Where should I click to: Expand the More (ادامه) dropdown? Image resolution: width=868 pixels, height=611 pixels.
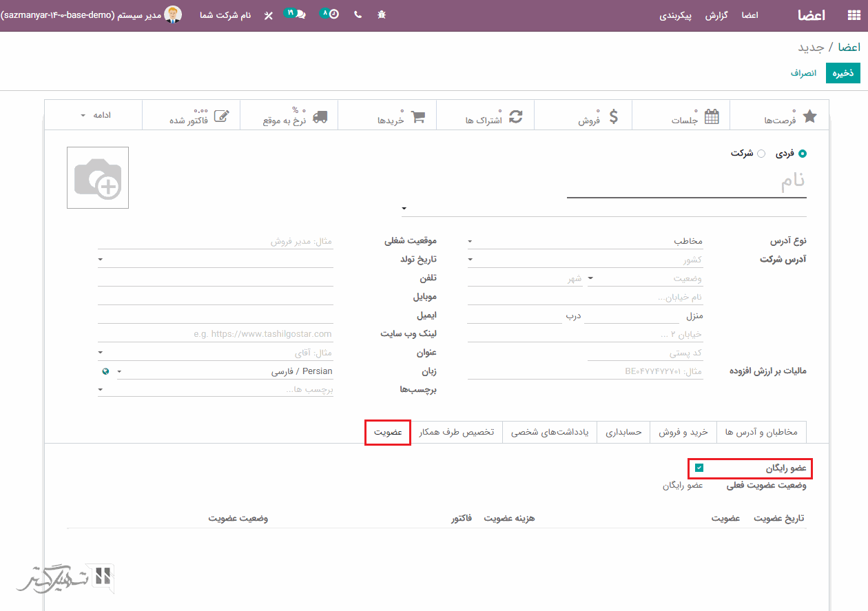(94, 115)
